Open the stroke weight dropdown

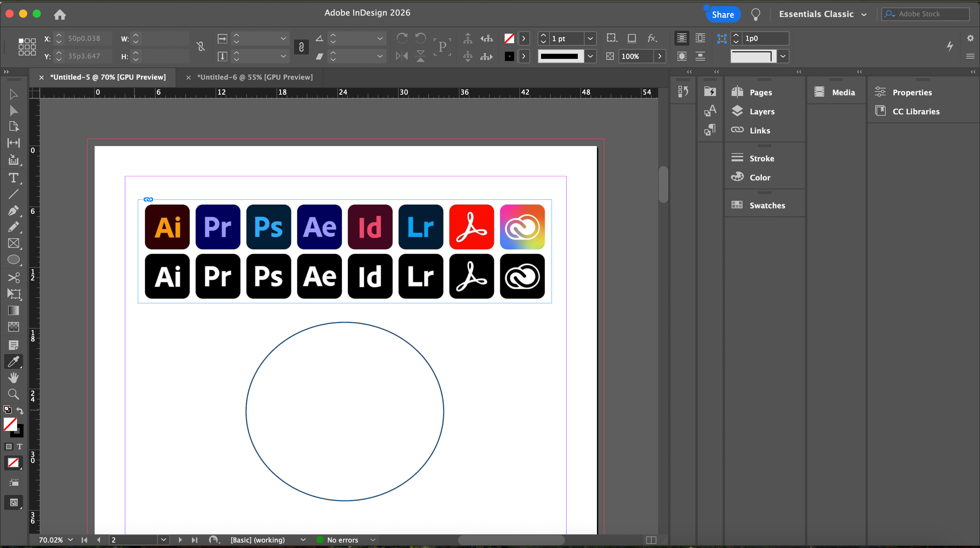click(590, 38)
